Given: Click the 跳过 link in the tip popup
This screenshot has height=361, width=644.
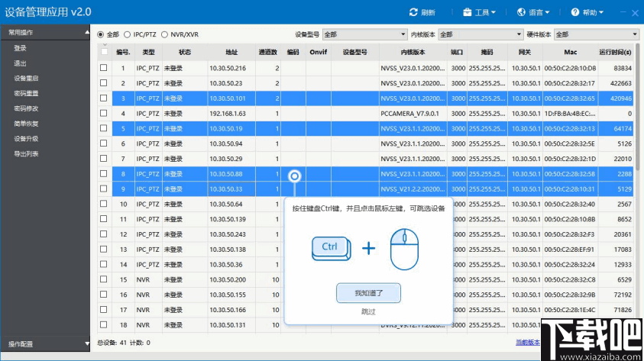Looking at the screenshot, I should pyautogui.click(x=368, y=311).
